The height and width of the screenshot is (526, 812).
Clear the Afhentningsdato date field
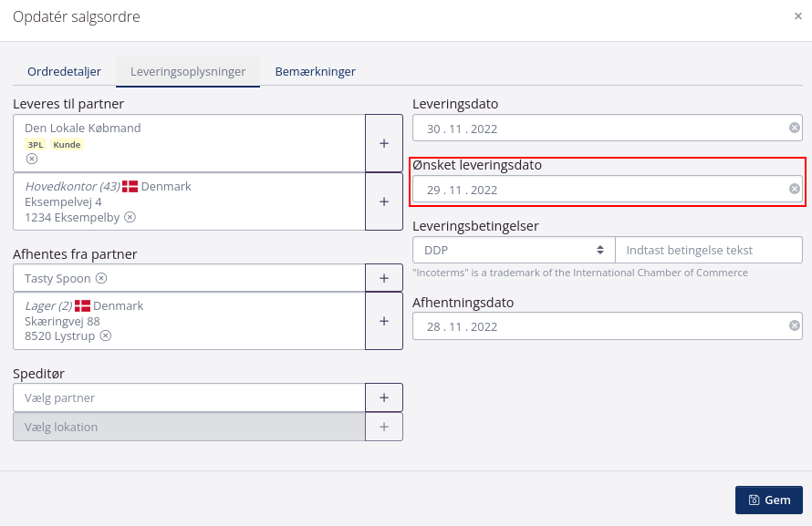tap(794, 325)
